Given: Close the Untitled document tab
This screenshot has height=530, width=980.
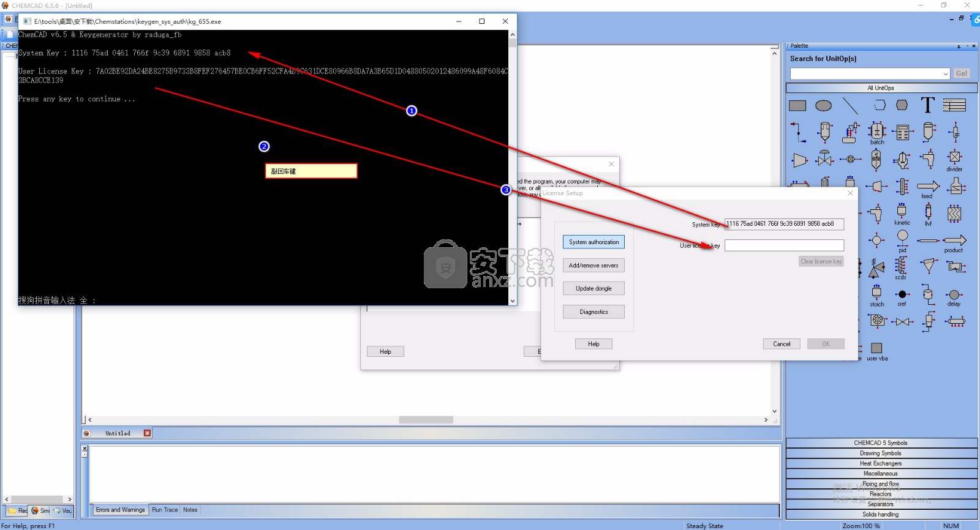Looking at the screenshot, I should (x=147, y=433).
